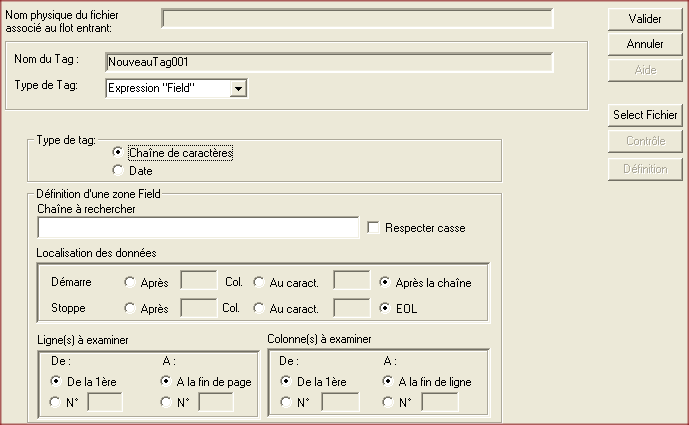Select the Chaîne de caractères radio option
The width and height of the screenshot is (689, 425).
pos(119,153)
